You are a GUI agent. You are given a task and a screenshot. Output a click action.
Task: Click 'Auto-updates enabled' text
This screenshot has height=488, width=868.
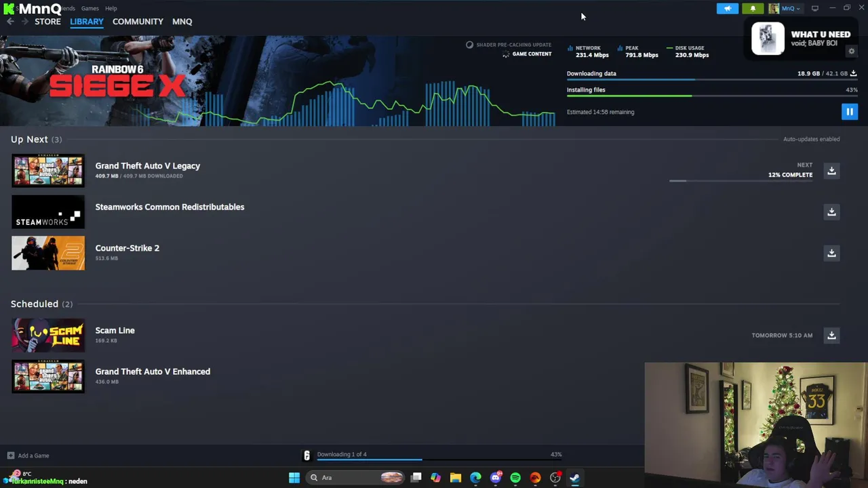tap(811, 139)
